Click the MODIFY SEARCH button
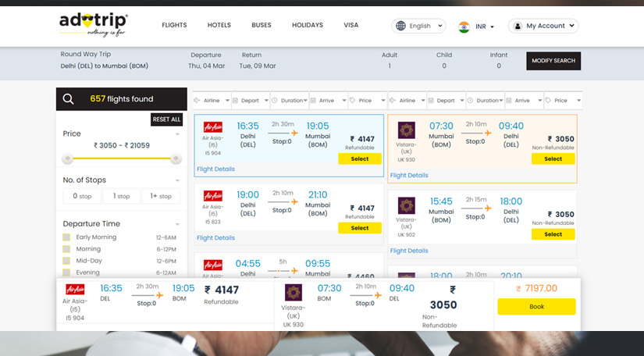 point(553,61)
